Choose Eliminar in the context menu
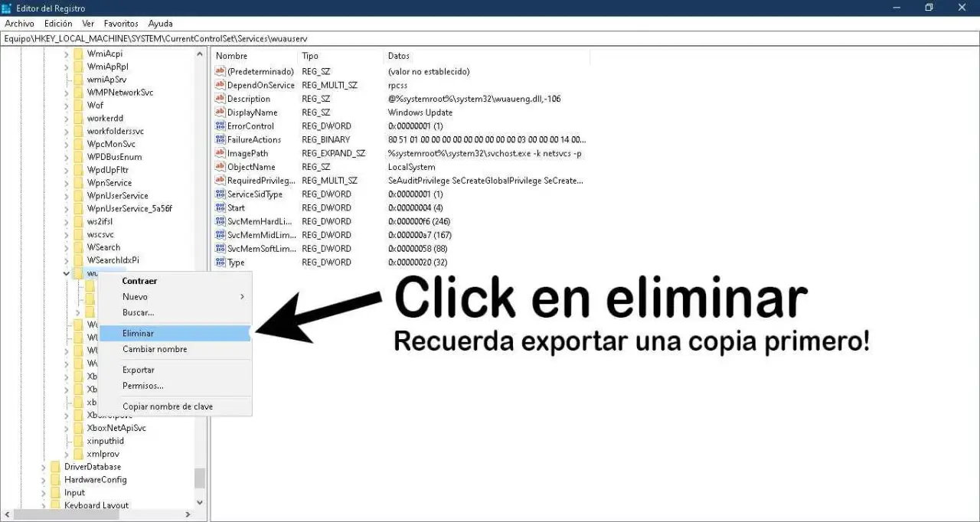The height and width of the screenshot is (522, 980). (175, 334)
